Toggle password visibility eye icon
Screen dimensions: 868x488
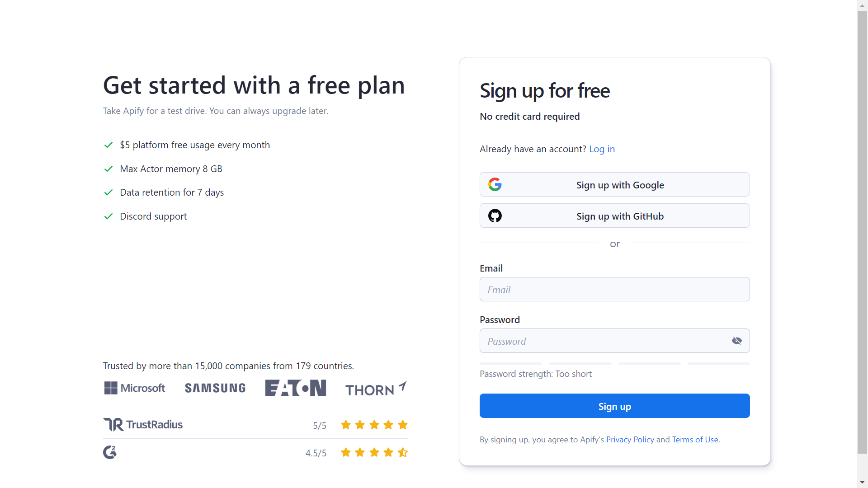click(736, 341)
